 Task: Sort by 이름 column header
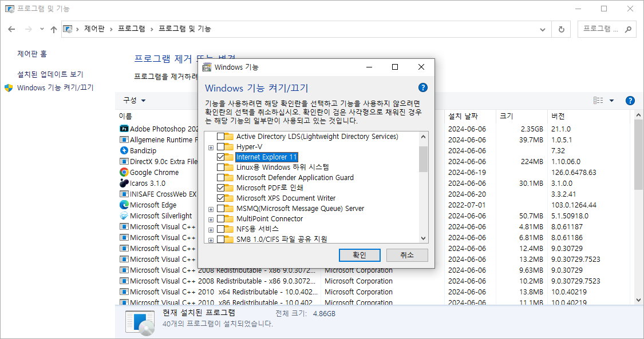click(125, 116)
